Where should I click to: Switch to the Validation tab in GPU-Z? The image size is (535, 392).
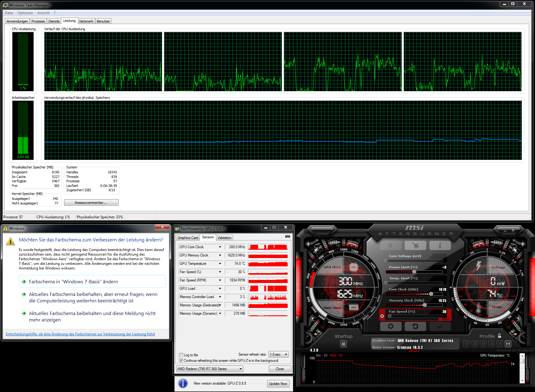point(224,238)
